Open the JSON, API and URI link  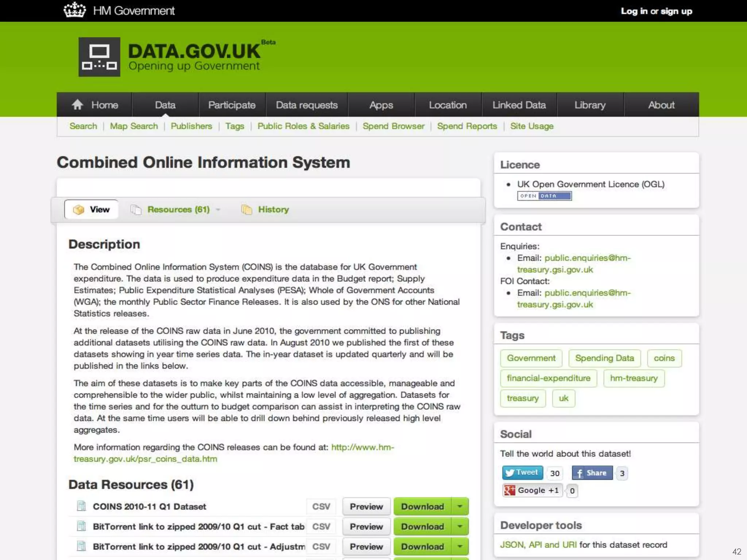click(538, 545)
